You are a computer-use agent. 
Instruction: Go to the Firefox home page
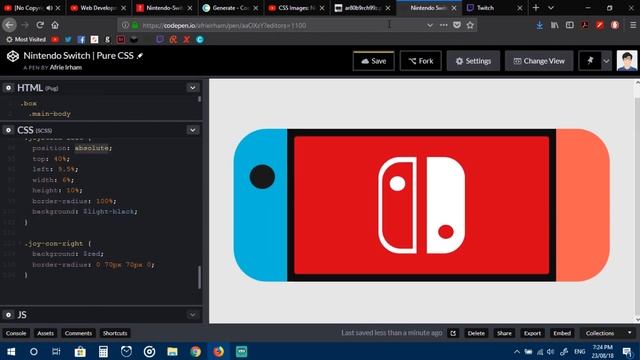[55, 25]
